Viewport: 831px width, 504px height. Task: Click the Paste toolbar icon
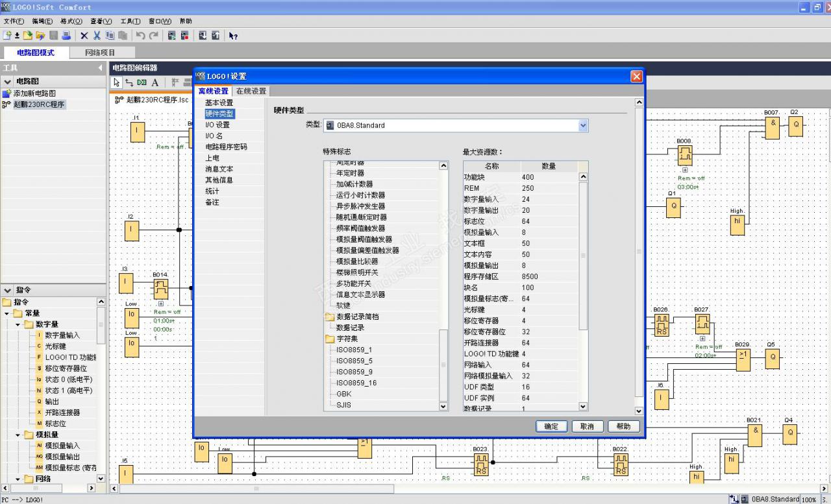tap(123, 36)
